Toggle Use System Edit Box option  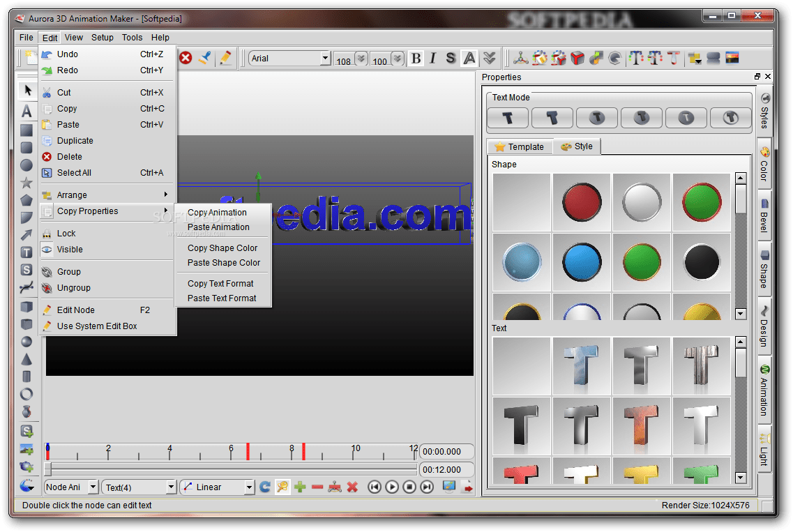(x=107, y=326)
